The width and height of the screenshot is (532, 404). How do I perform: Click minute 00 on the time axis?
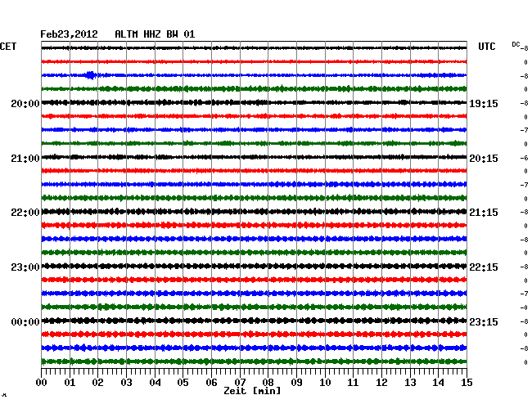[x=42, y=382]
